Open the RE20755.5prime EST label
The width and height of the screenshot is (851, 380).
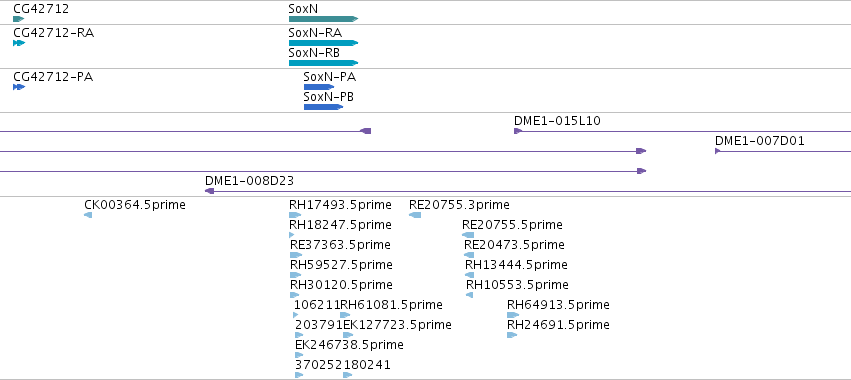coord(512,225)
